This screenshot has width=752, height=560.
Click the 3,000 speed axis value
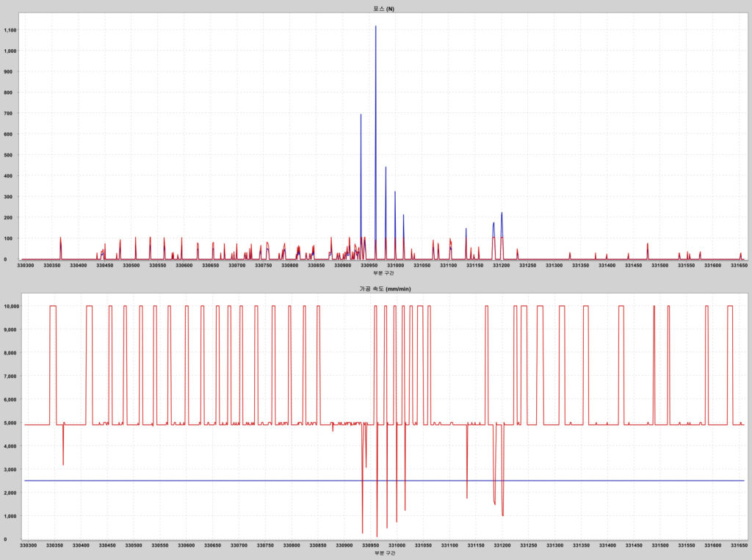click(x=10, y=470)
